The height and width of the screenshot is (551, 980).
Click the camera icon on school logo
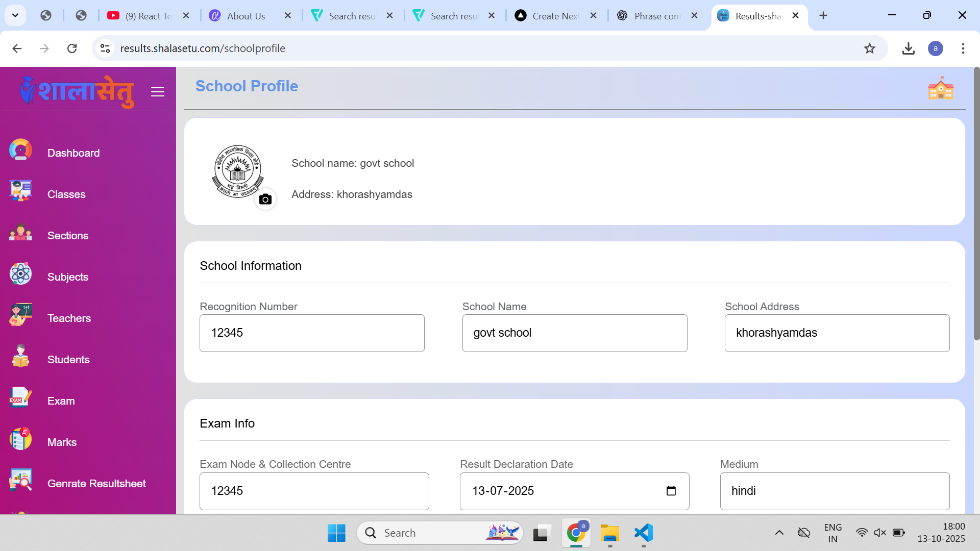click(x=265, y=199)
